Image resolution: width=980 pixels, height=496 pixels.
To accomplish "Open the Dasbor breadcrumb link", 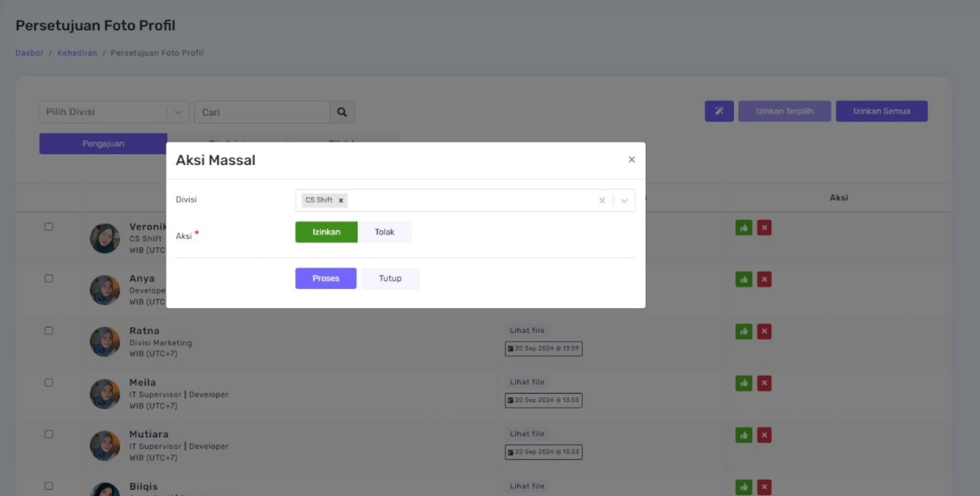I will pos(30,53).
